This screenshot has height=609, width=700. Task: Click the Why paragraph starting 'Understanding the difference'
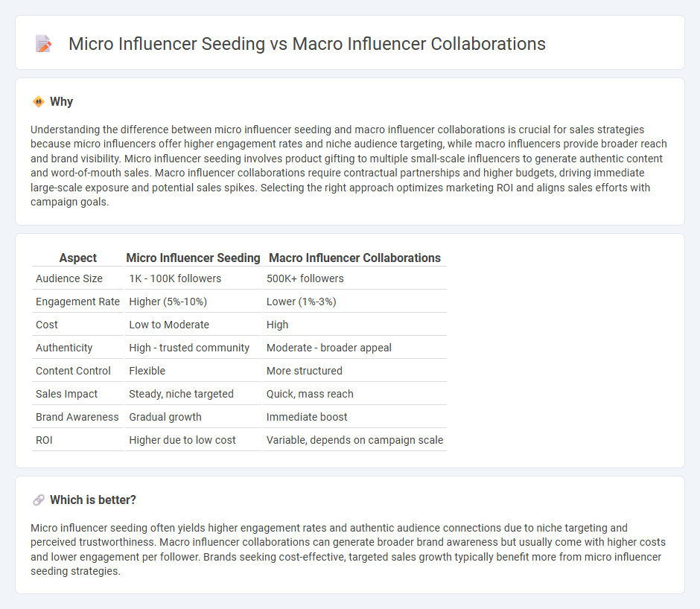[349, 165]
